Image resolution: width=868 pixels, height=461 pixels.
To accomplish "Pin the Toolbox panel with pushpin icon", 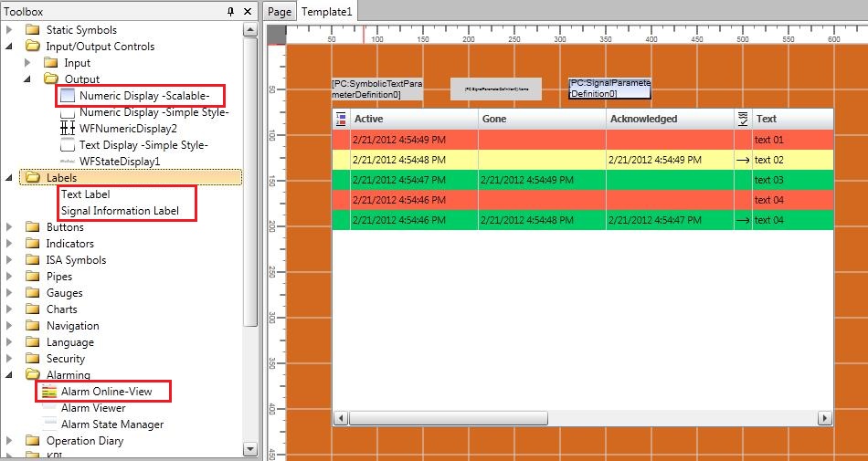I will (x=231, y=11).
